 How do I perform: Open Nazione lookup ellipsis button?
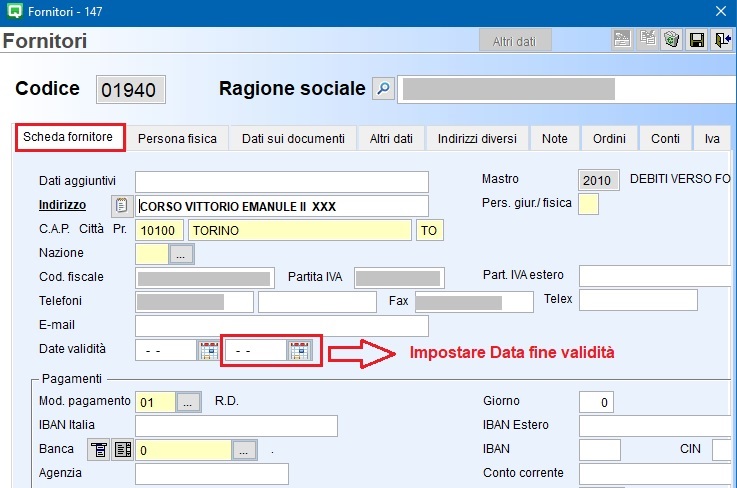coord(181,254)
